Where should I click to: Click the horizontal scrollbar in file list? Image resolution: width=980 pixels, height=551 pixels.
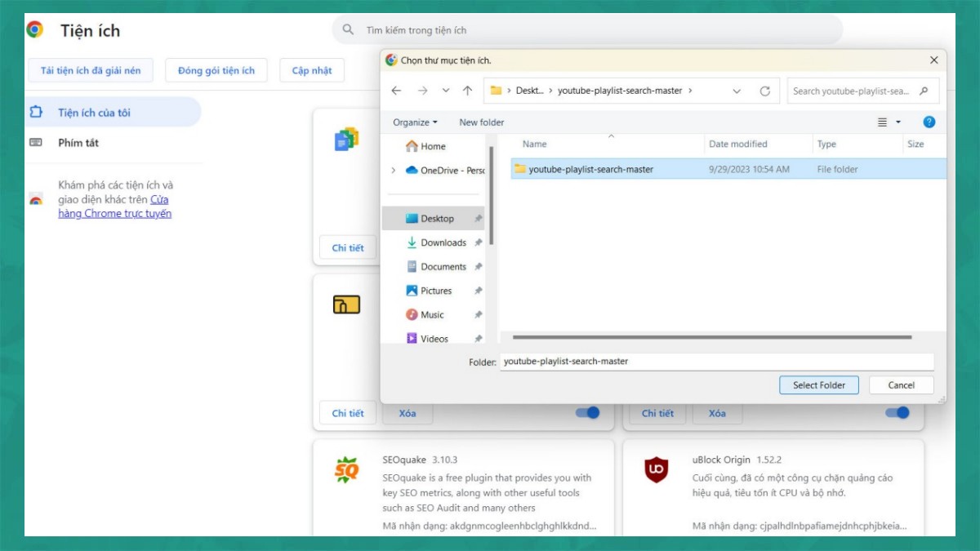pyautogui.click(x=710, y=337)
